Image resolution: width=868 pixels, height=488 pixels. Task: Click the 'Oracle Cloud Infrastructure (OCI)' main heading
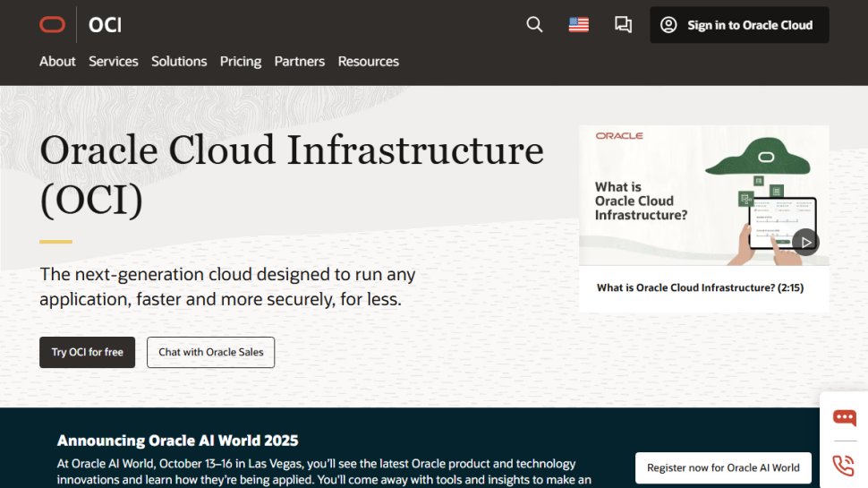pyautogui.click(x=291, y=175)
